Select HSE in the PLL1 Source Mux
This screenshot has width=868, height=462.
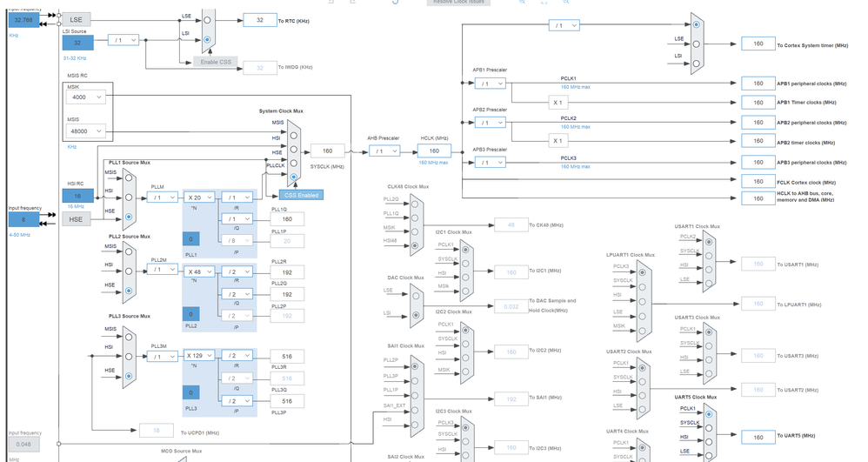pos(129,217)
